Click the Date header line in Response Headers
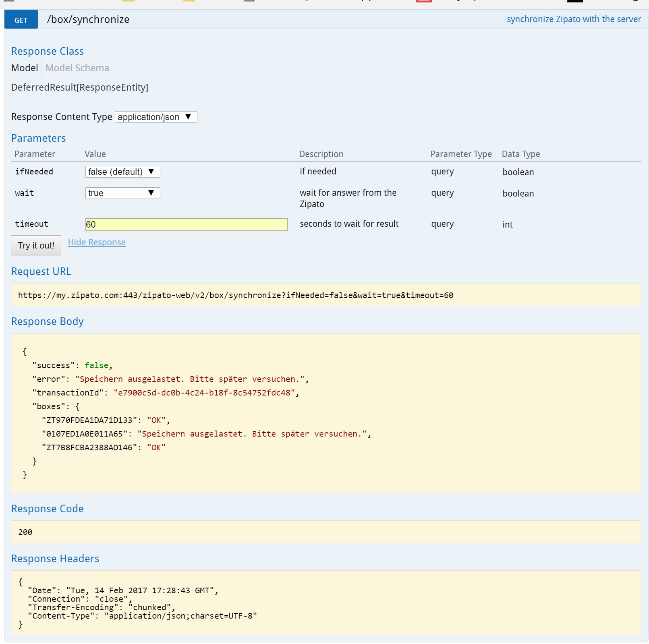This screenshot has width=649, height=644. 123,590
